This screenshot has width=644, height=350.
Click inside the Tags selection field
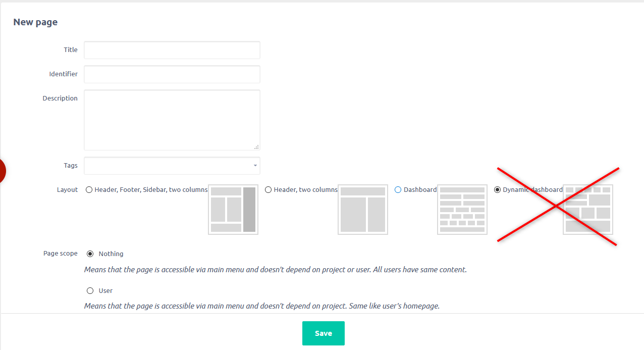tap(168, 166)
